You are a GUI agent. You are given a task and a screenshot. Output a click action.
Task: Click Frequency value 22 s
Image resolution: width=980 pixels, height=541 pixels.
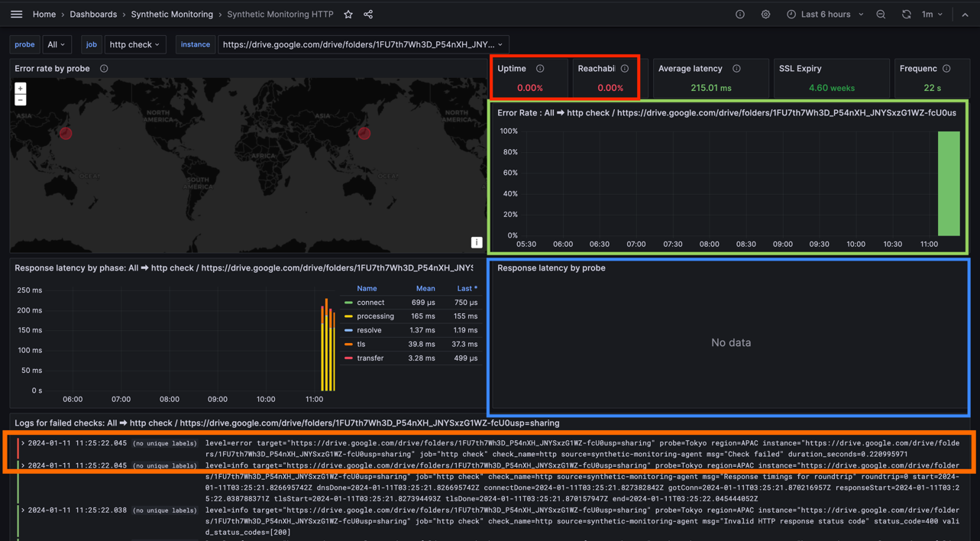click(932, 88)
